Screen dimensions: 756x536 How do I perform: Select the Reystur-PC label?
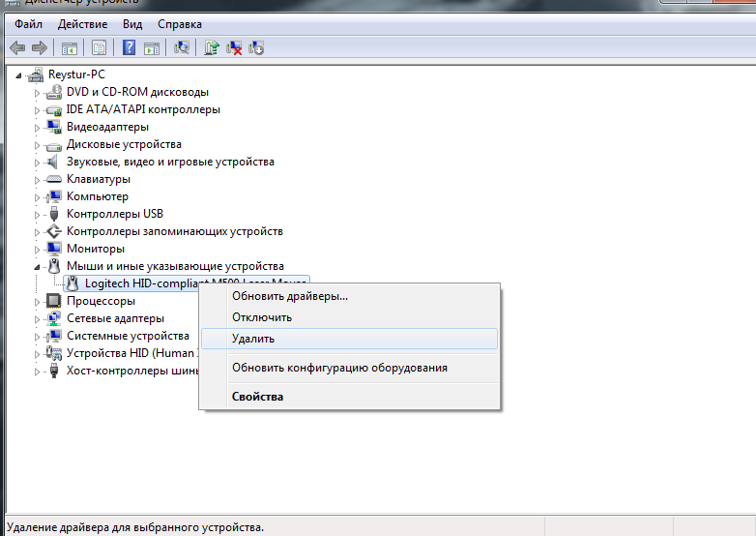tap(76, 74)
